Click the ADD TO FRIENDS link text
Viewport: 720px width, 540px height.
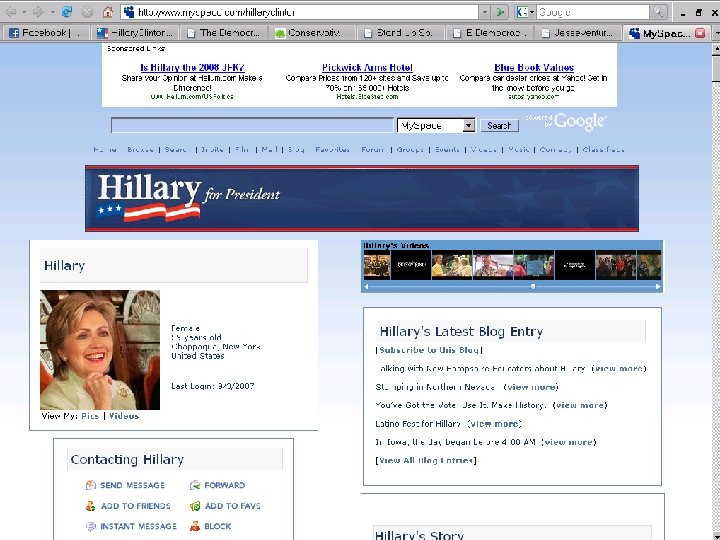point(135,506)
